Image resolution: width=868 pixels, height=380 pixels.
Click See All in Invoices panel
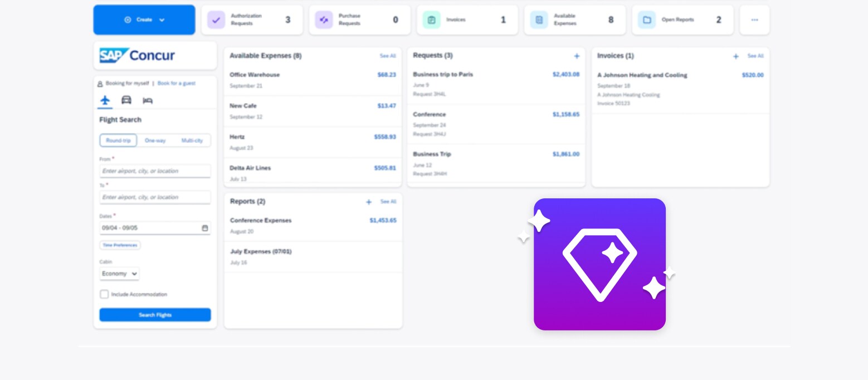[x=755, y=56]
